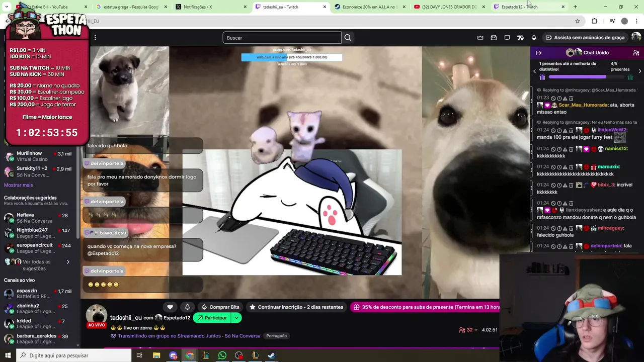The height and width of the screenshot is (362, 644).
Task: Open the browser extensions puzzle icon
Action: 594,21
